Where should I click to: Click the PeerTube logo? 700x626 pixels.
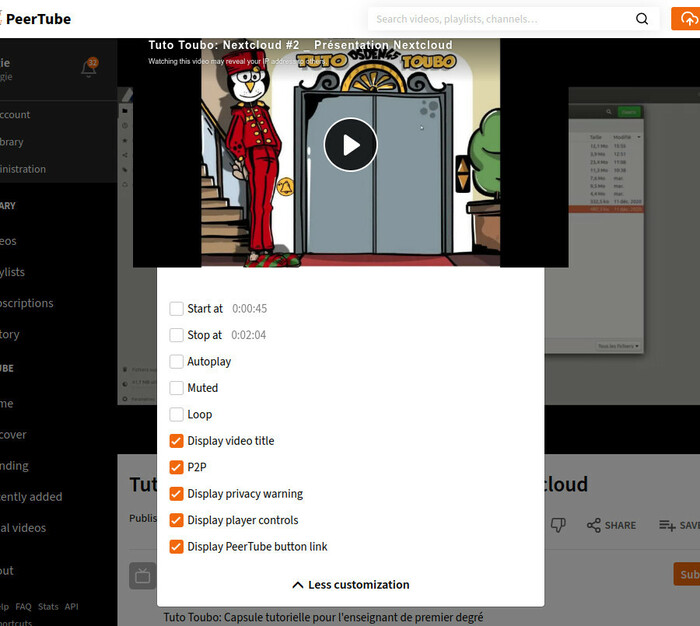coord(36,19)
